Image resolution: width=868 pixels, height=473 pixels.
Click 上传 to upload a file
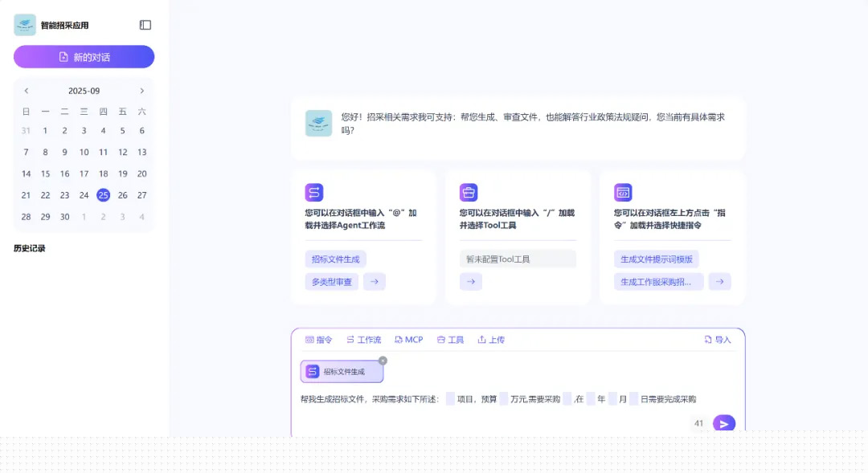[x=491, y=340]
